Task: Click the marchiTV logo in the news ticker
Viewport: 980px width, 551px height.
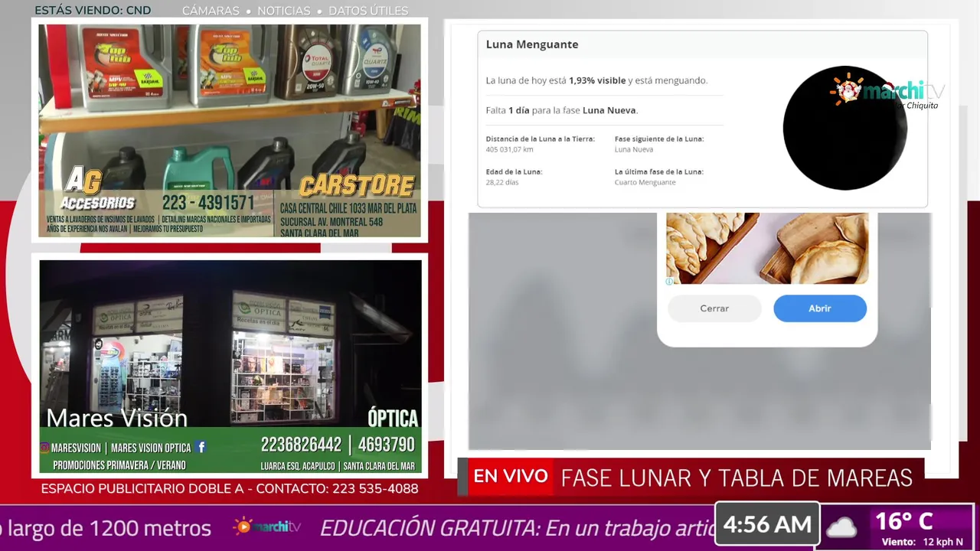Action: pyautogui.click(x=267, y=527)
